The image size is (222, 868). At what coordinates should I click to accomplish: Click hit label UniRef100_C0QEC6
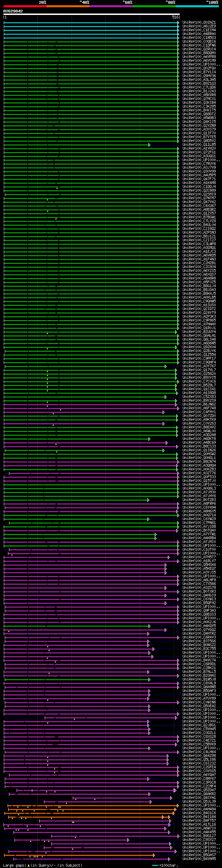[x=199, y=42]
